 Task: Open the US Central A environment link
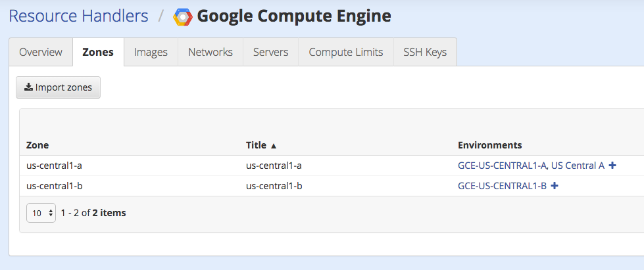pyautogui.click(x=578, y=166)
